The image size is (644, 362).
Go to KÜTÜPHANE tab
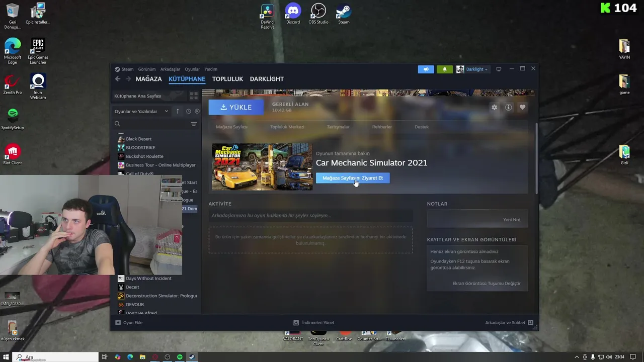(187, 79)
